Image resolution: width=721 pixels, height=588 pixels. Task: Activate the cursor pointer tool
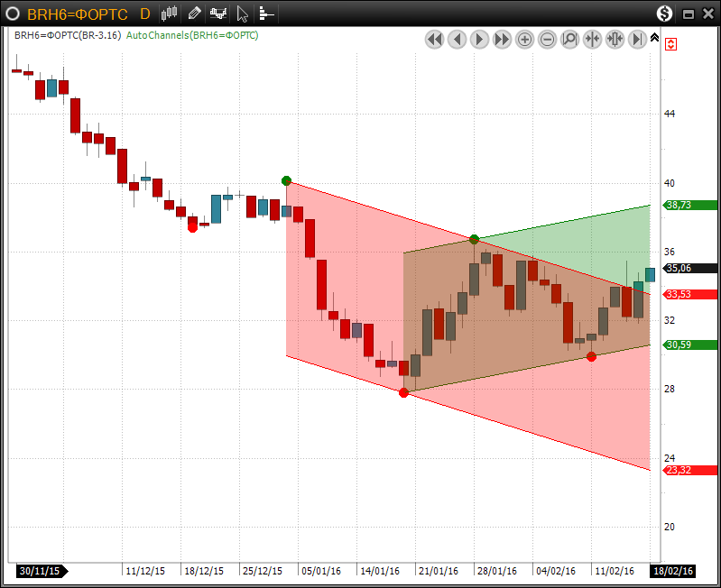(242, 14)
